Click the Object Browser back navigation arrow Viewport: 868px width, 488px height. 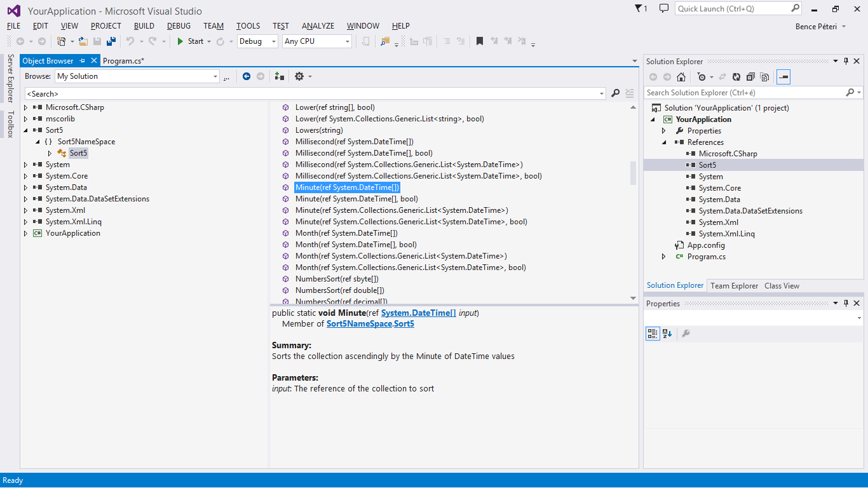click(246, 76)
